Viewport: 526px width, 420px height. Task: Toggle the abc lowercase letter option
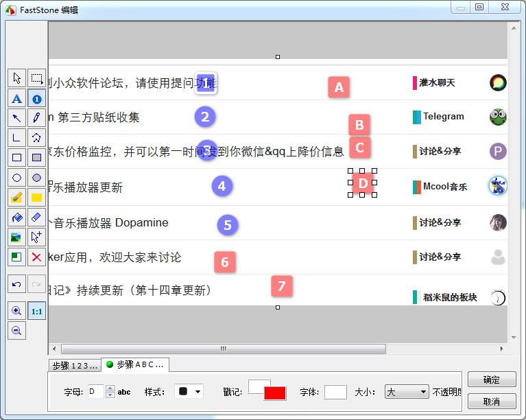click(x=124, y=392)
